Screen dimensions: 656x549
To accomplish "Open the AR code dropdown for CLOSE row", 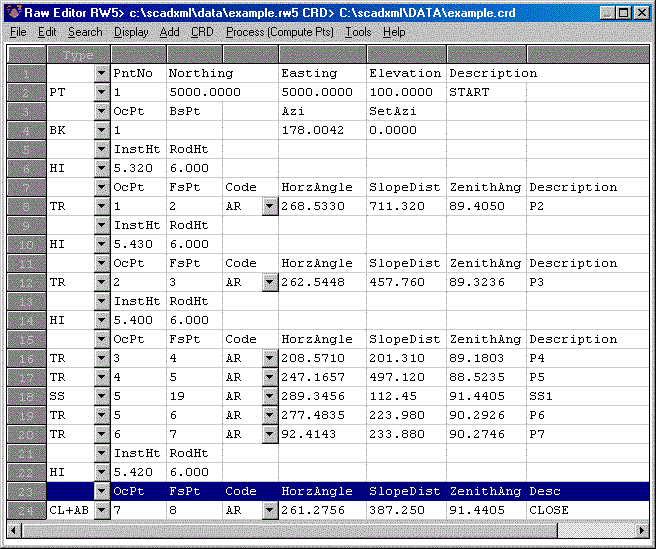I will coord(269,510).
